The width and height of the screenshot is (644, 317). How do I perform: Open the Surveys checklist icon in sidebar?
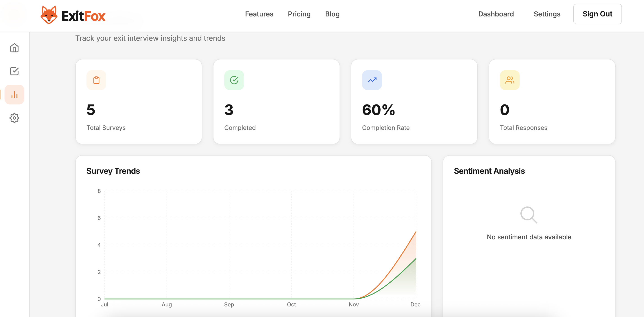(x=14, y=71)
